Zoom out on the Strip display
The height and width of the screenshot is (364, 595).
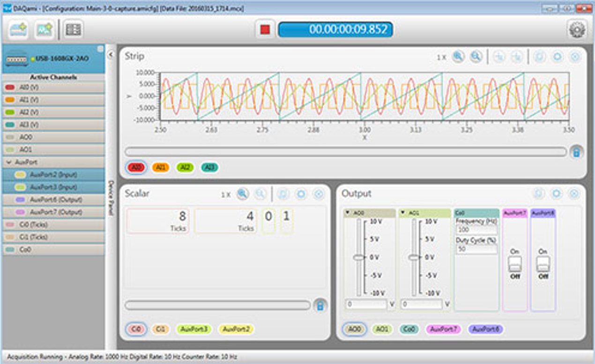476,57
